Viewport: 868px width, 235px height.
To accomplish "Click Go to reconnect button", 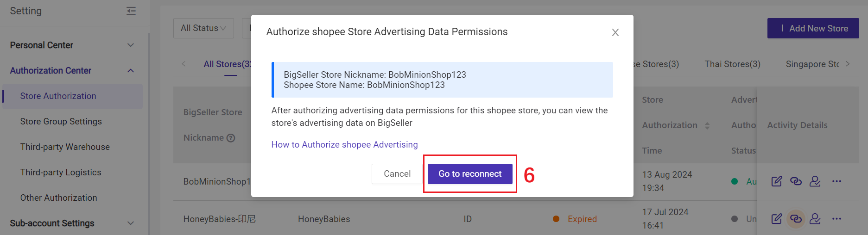I will (x=470, y=174).
